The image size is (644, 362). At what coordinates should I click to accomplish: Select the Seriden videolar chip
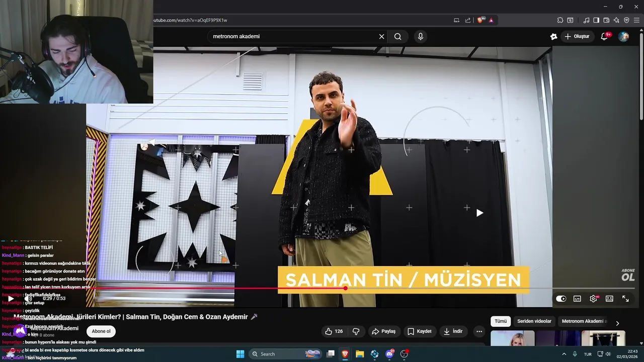pyautogui.click(x=534, y=321)
